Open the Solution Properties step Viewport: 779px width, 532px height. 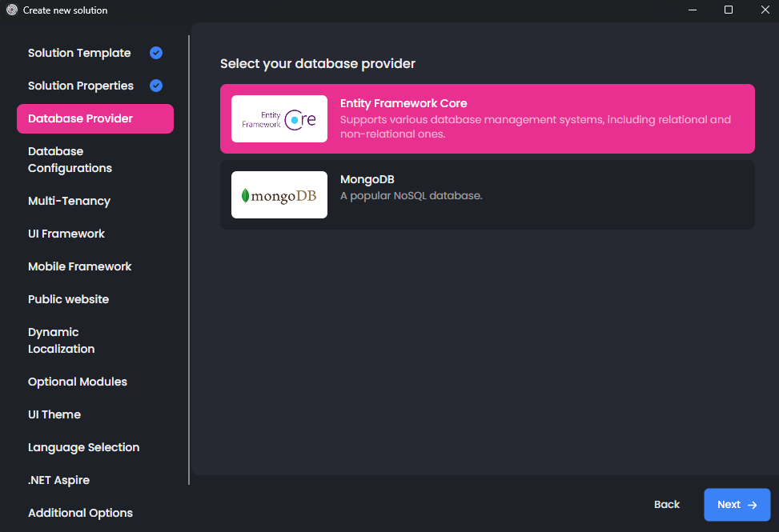pyautogui.click(x=81, y=86)
